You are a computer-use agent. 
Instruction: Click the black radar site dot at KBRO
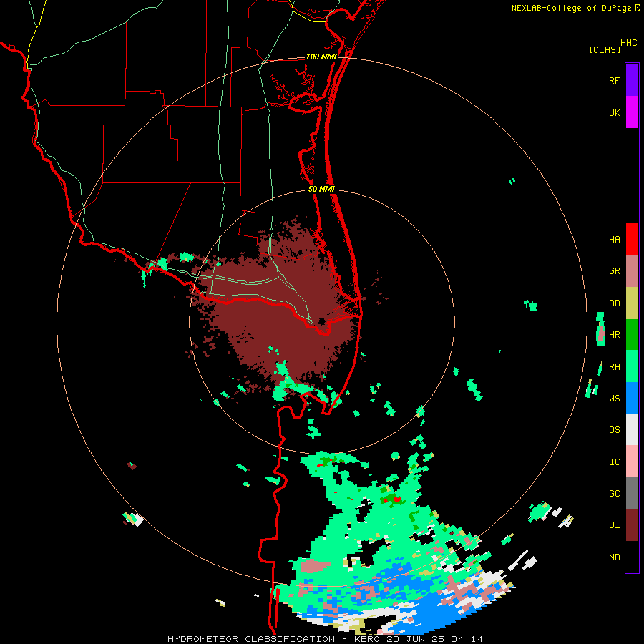[321, 321]
